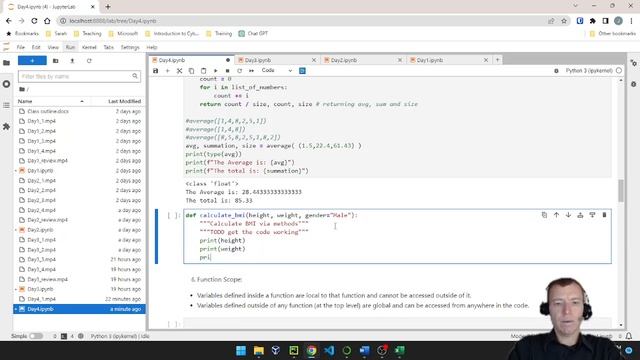Open the Other bookmarks folder
The image size is (640, 360).
[x=613, y=33]
